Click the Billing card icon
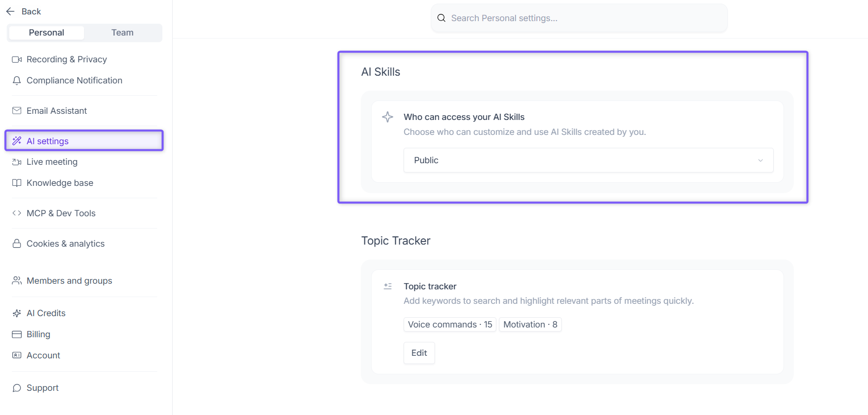Screen dimensions: 868x415 (16, 334)
